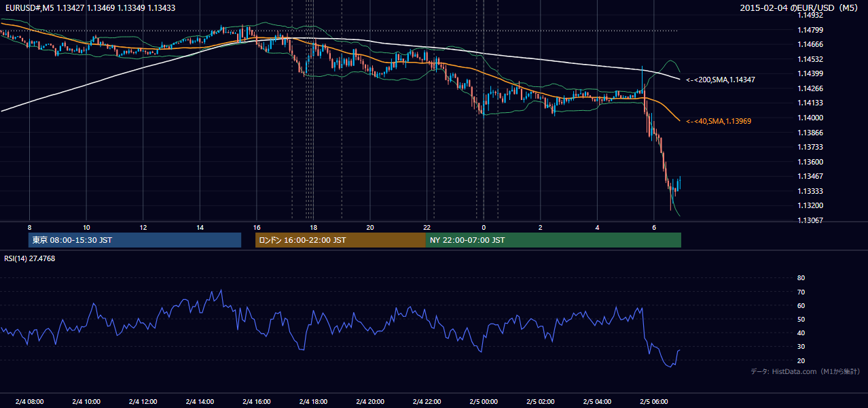Click the bottom time label 2/4 22:00
This screenshot has height=408, width=868.
pos(427,402)
